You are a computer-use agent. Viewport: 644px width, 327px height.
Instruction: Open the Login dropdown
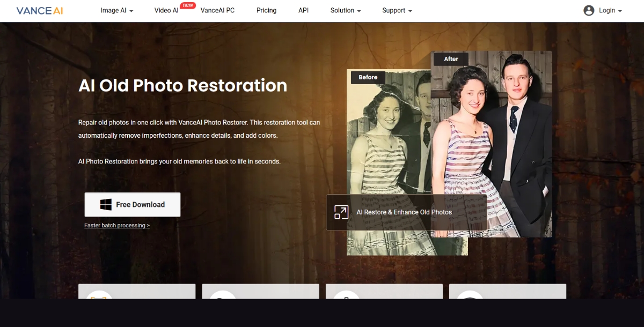pos(610,10)
